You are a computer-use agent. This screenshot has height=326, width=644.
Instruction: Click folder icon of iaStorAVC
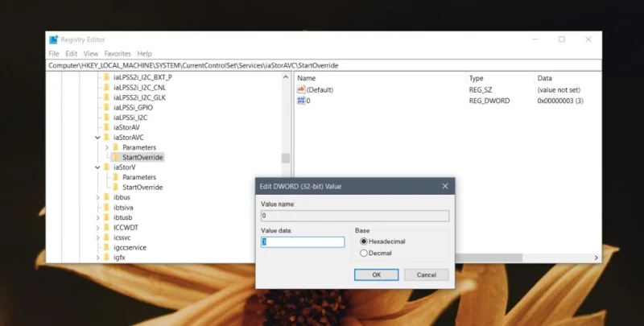[x=107, y=137]
